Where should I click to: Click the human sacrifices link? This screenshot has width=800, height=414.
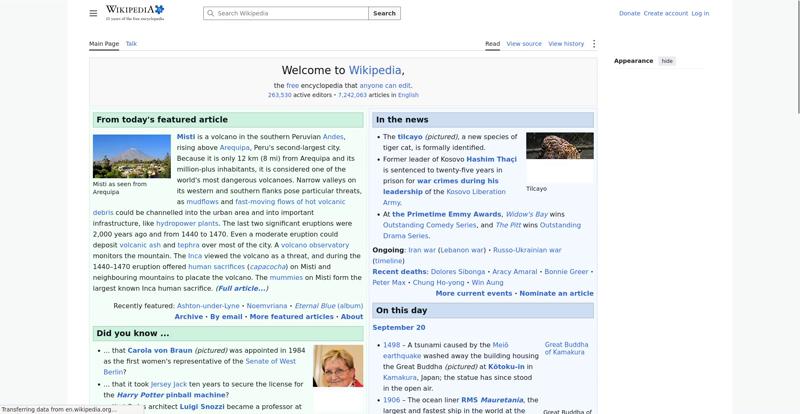[216, 267]
